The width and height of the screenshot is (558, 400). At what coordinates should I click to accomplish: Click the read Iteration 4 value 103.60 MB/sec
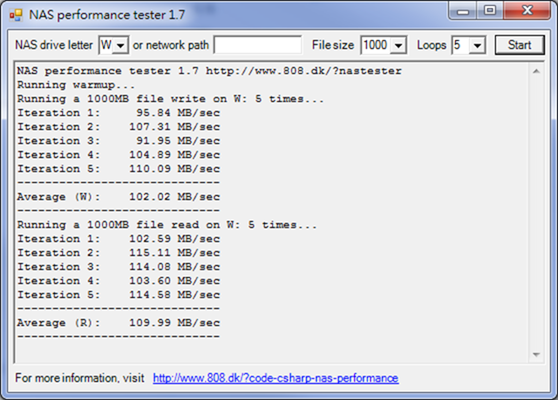point(175,281)
